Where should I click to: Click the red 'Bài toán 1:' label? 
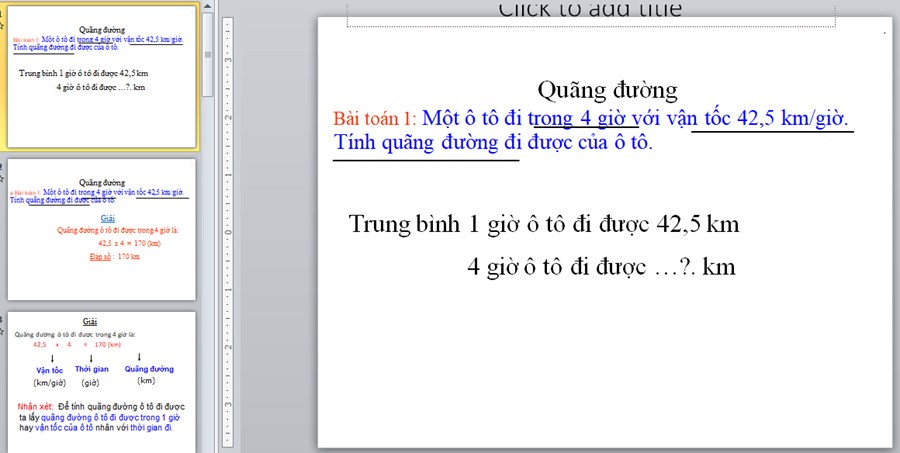pos(374,118)
